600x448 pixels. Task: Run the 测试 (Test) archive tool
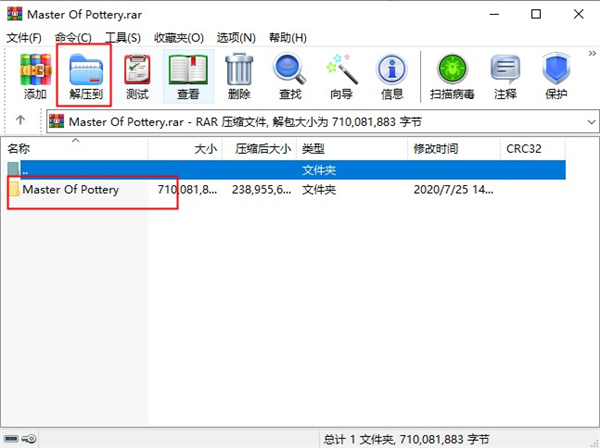click(137, 77)
